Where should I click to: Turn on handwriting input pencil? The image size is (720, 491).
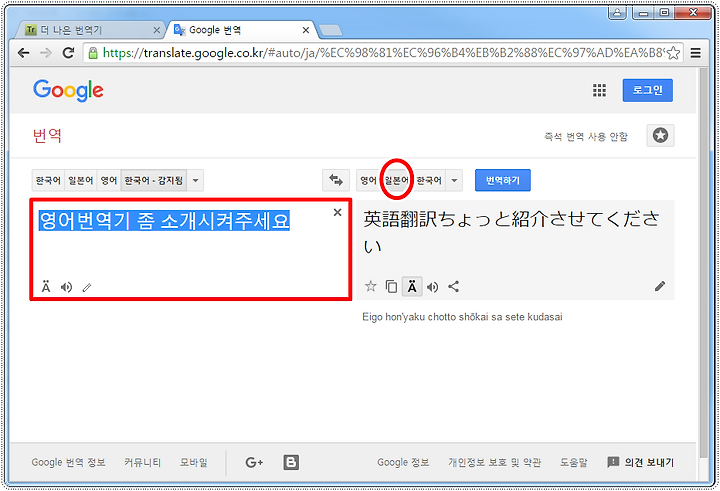pos(87,288)
